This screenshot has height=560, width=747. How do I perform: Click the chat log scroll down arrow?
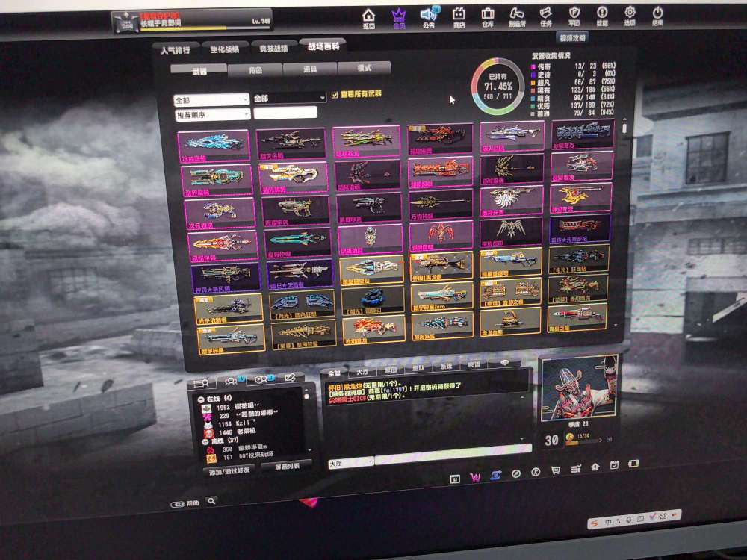coord(523,440)
